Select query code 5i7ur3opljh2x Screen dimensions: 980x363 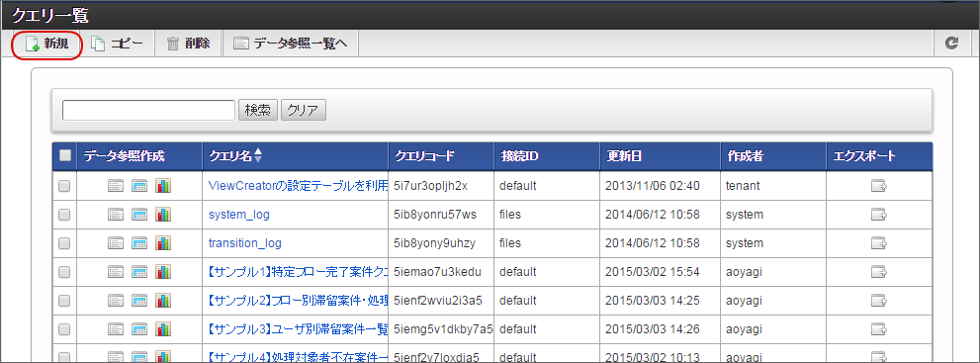[430, 186]
